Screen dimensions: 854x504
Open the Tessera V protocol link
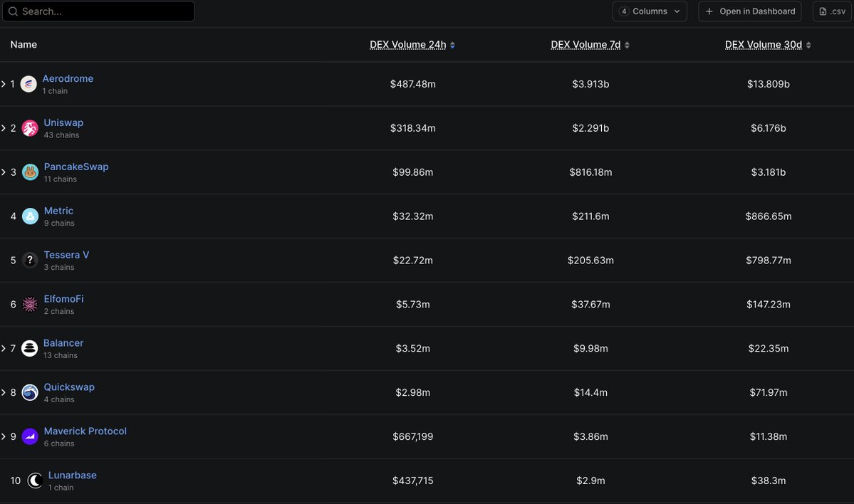point(66,255)
